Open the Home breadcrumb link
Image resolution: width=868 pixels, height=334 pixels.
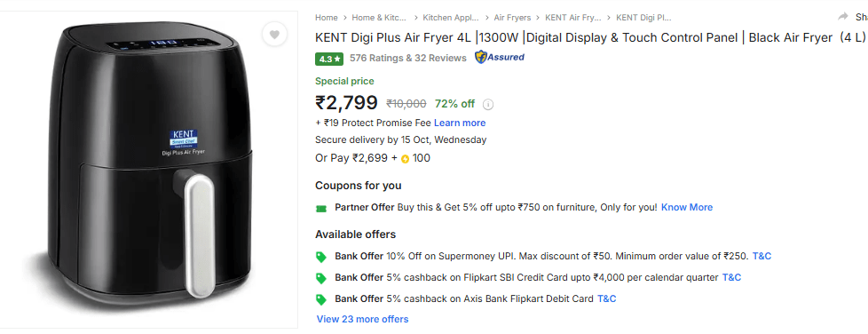coord(326,18)
